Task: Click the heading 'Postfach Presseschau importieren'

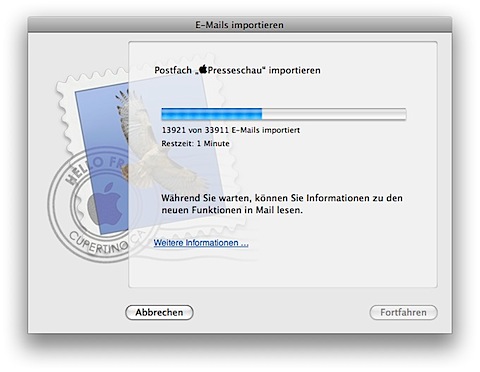Action: pos(237,70)
